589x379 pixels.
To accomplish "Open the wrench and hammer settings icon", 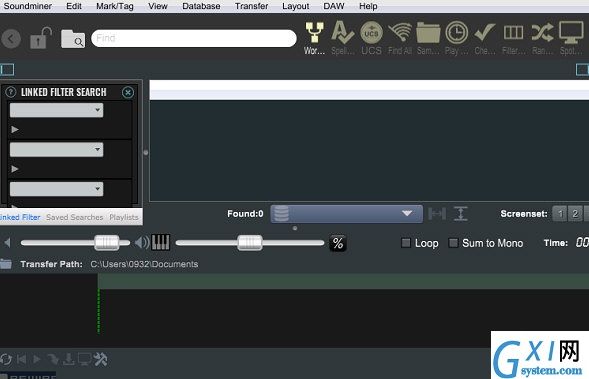I will click(x=100, y=359).
